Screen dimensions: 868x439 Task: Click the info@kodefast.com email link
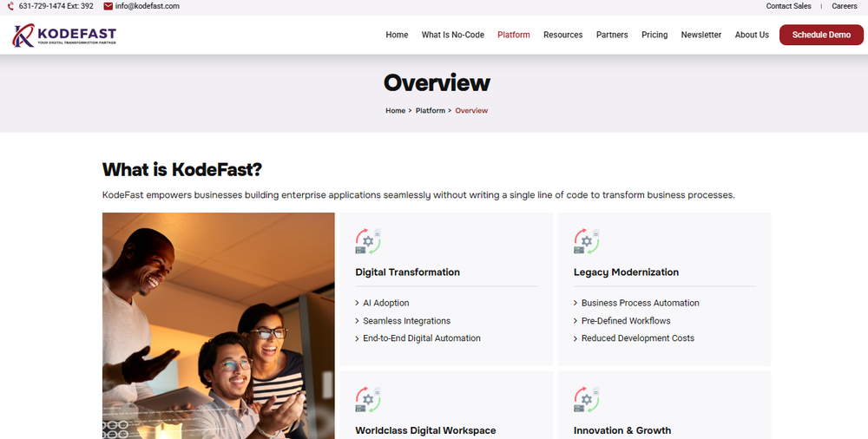pyautogui.click(x=148, y=6)
